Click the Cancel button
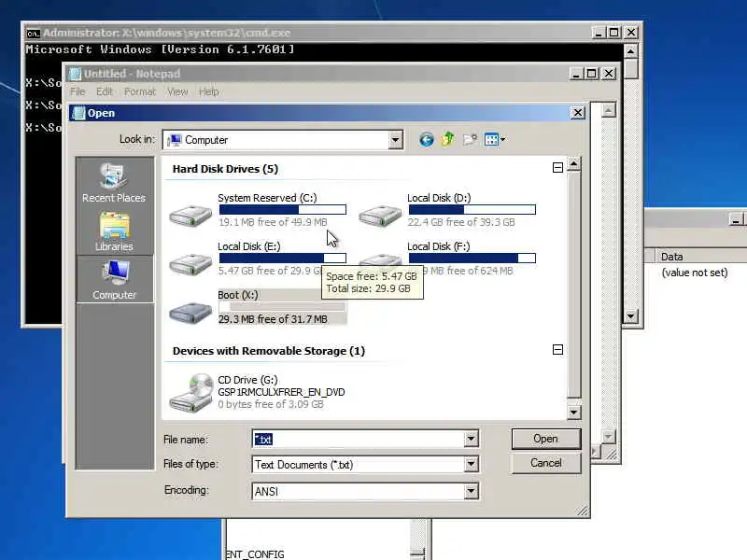The width and height of the screenshot is (747, 560). point(546,463)
